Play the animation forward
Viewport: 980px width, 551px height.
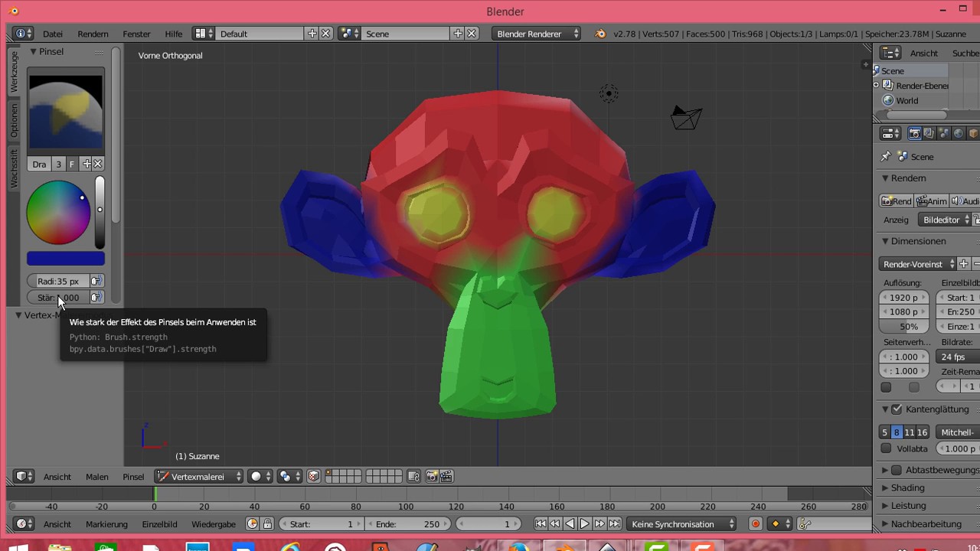pyautogui.click(x=585, y=523)
